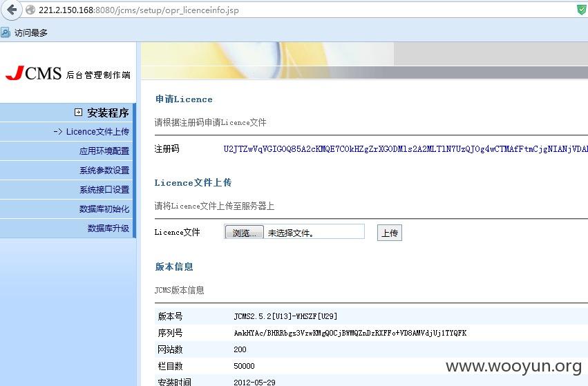
Task: Click the 安装时间 label
Action: pyautogui.click(x=174, y=382)
